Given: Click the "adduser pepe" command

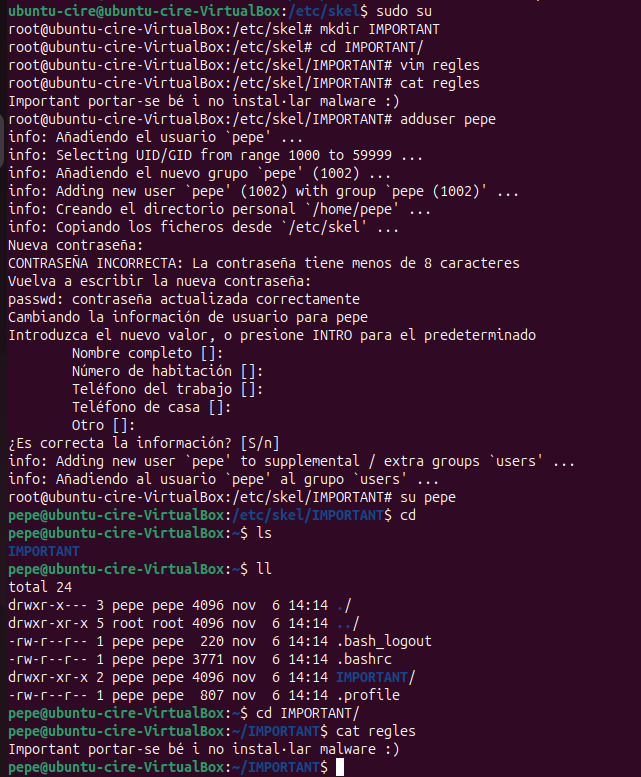Looking at the screenshot, I should [447, 120].
